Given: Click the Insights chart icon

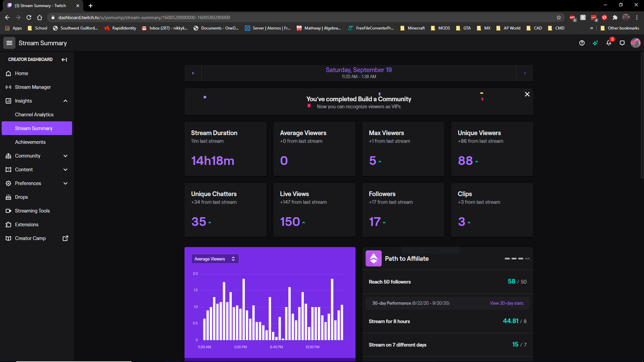Looking at the screenshot, I should pyautogui.click(x=8, y=101).
